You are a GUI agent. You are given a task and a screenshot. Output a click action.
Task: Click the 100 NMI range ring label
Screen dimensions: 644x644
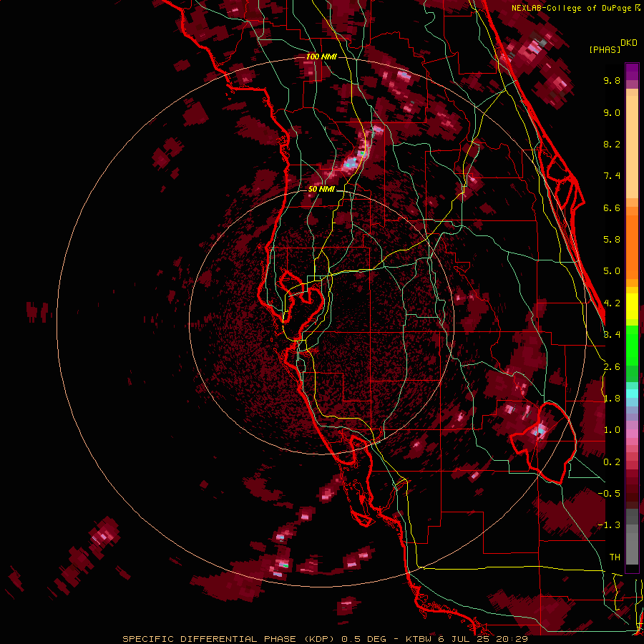321,57
